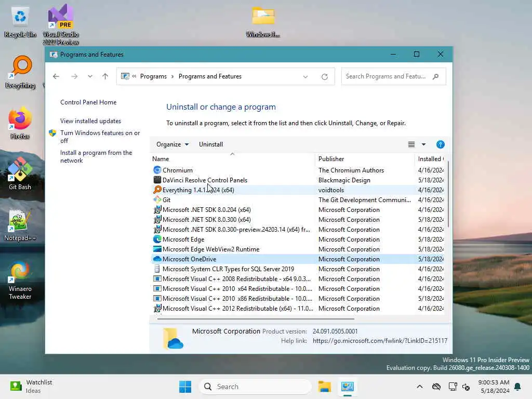Select the Microsoft OneDrive entry
Image resolution: width=532 pixels, height=399 pixels.
[297, 259]
